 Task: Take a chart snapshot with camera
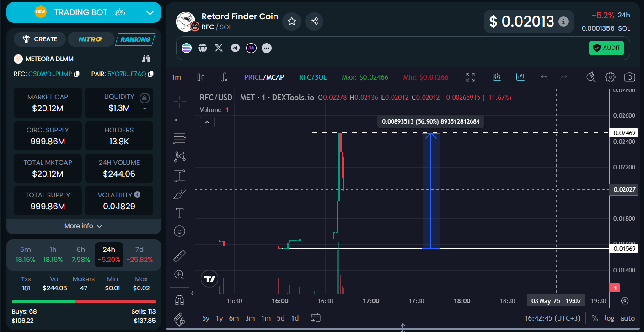tap(630, 77)
